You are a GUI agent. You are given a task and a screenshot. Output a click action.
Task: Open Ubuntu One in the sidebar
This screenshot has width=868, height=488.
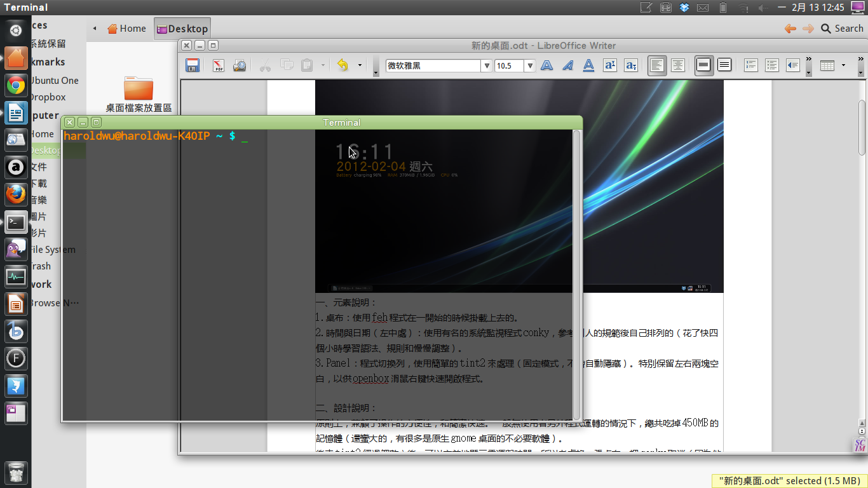(55, 81)
